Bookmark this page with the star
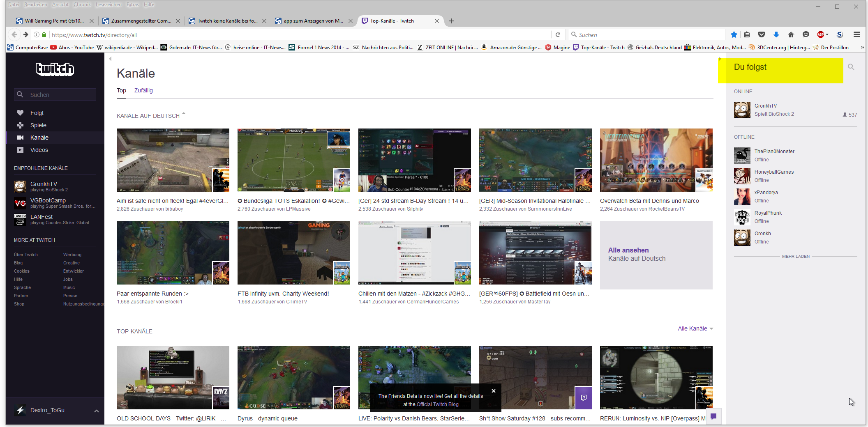868x427 pixels. [734, 34]
